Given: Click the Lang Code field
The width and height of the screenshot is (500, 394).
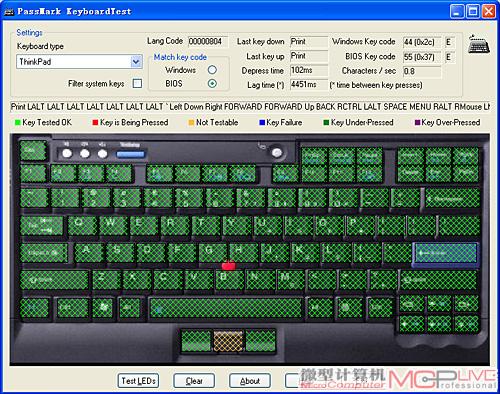Looking at the screenshot, I should point(208,42).
